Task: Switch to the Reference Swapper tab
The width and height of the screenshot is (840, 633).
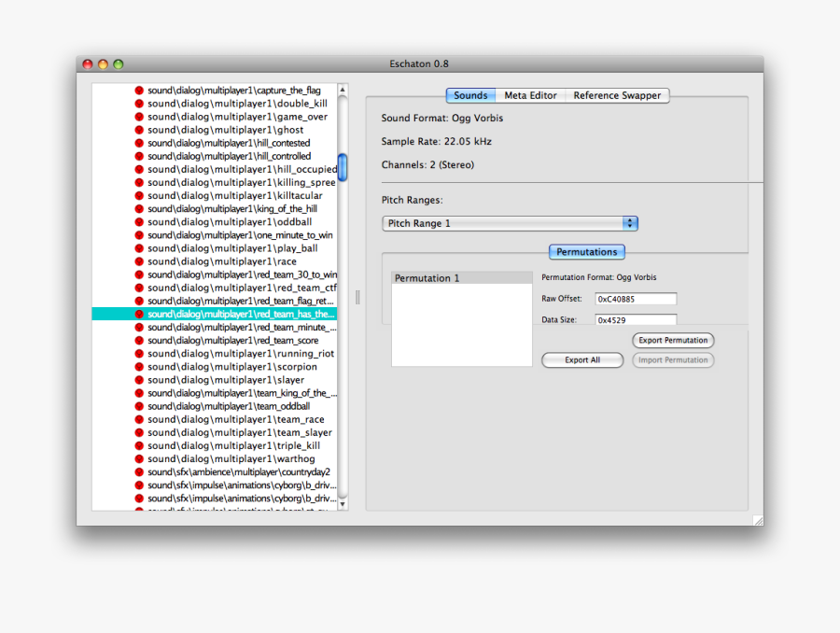Action: point(616,95)
